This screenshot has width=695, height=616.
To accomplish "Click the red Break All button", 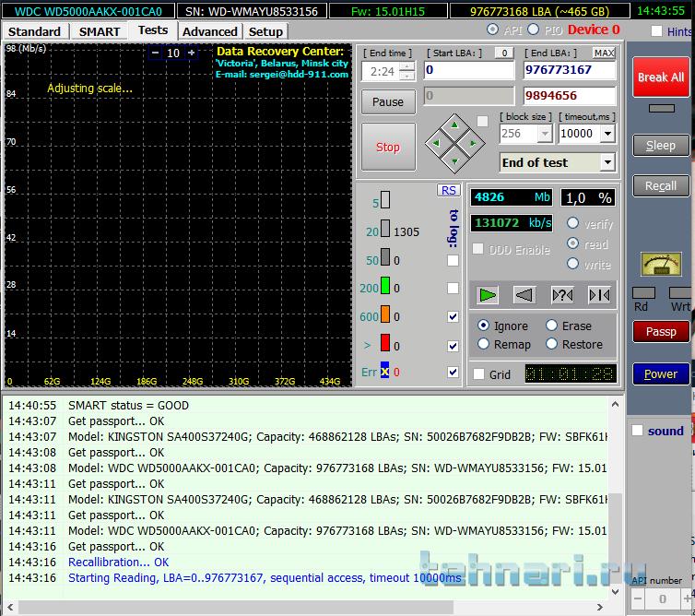I will [660, 77].
